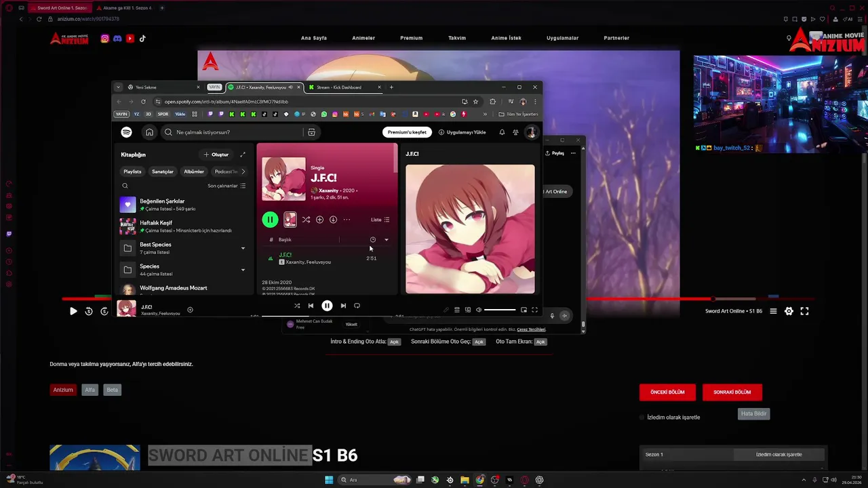This screenshot has height=488, width=868.
Task: Open the dropdown arrow beside the duration column
Action: [x=387, y=239]
